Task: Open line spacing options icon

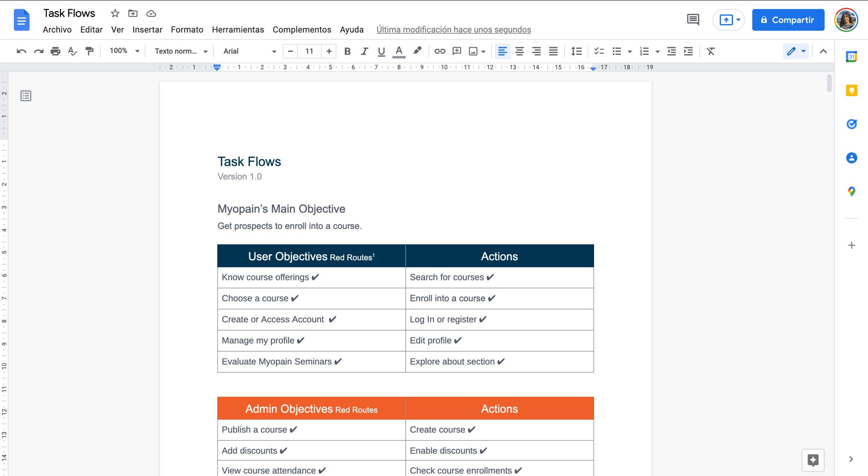Action: coord(576,51)
